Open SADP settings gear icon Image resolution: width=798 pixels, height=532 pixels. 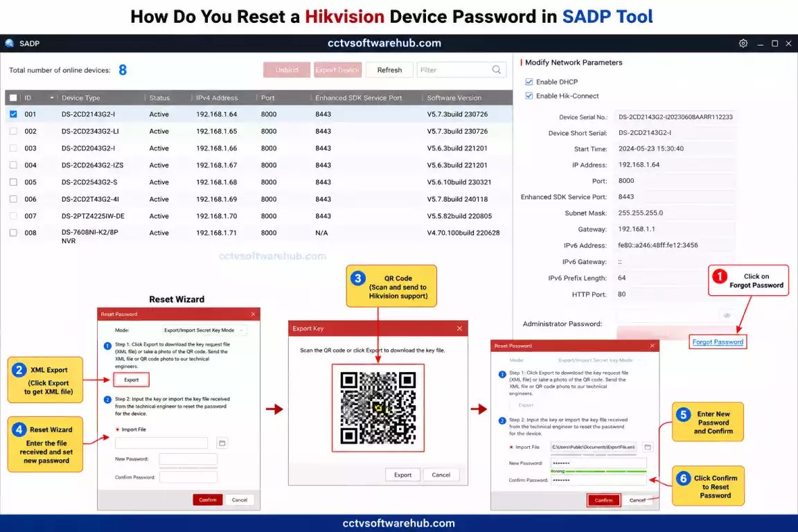[743, 43]
